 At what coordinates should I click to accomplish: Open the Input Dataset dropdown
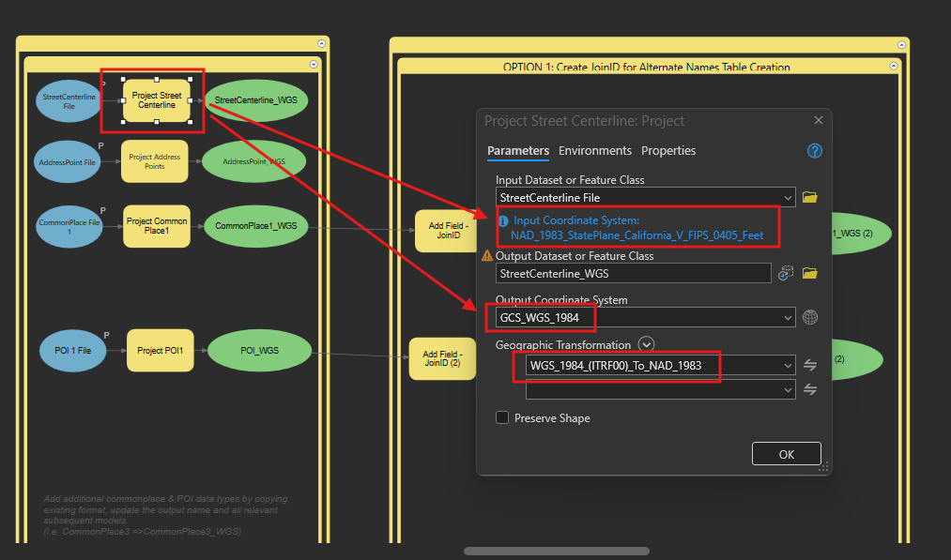pos(788,198)
